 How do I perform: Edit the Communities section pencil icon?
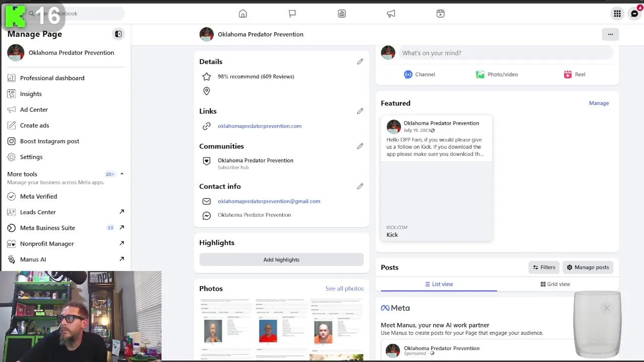pos(360,146)
